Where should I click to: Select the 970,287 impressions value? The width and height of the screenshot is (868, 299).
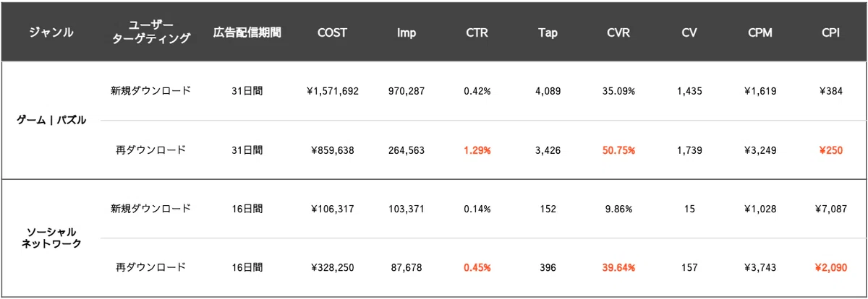coord(407,91)
